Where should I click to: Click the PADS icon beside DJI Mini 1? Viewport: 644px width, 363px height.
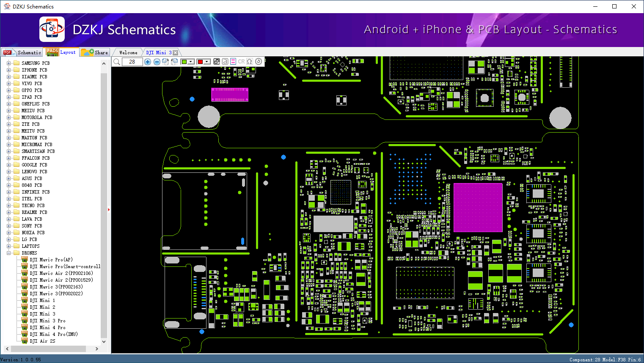pyautogui.click(x=25, y=300)
